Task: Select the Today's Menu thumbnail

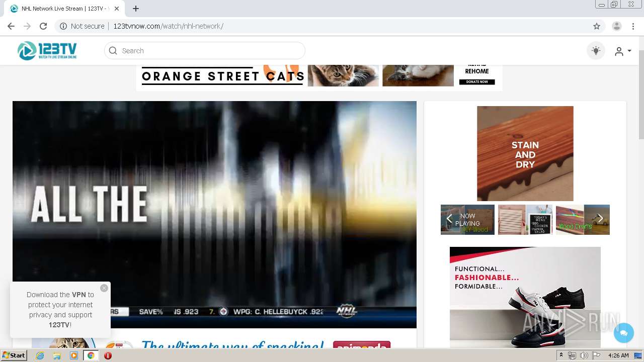Action: (x=525, y=220)
